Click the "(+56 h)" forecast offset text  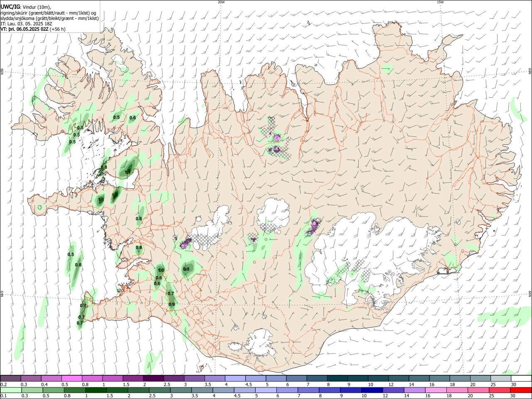[x=57, y=30]
